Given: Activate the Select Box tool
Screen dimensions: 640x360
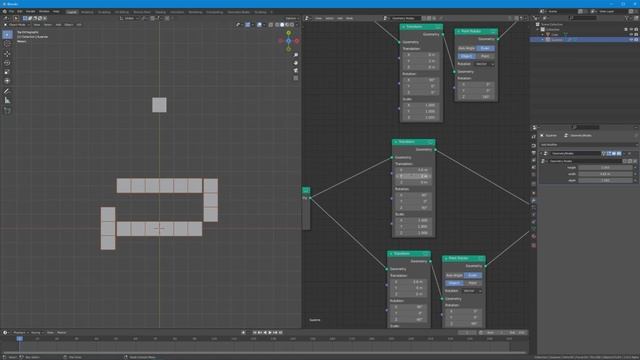Looking at the screenshot, I should pos(7,35).
